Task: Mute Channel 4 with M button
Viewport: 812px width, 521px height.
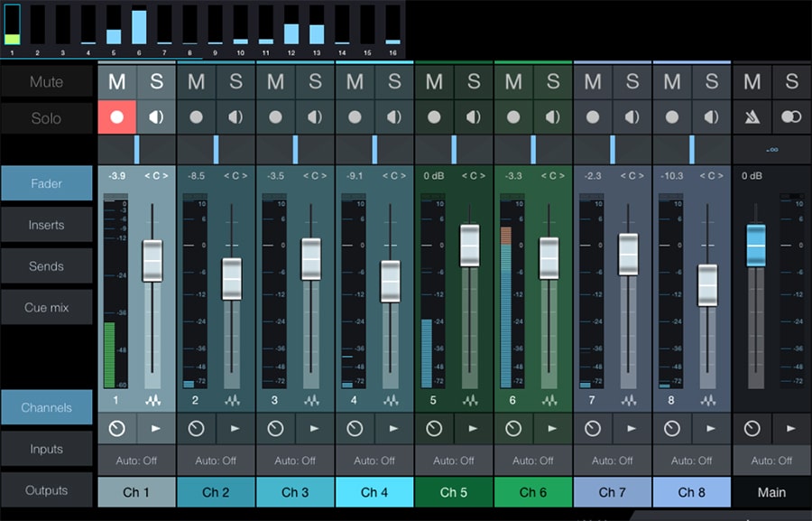Action: coord(355,81)
